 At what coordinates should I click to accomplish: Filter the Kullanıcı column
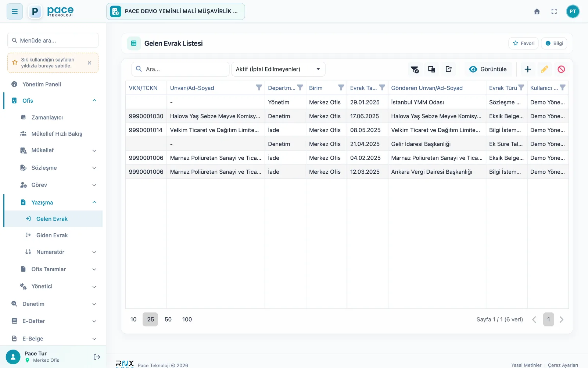coord(563,88)
